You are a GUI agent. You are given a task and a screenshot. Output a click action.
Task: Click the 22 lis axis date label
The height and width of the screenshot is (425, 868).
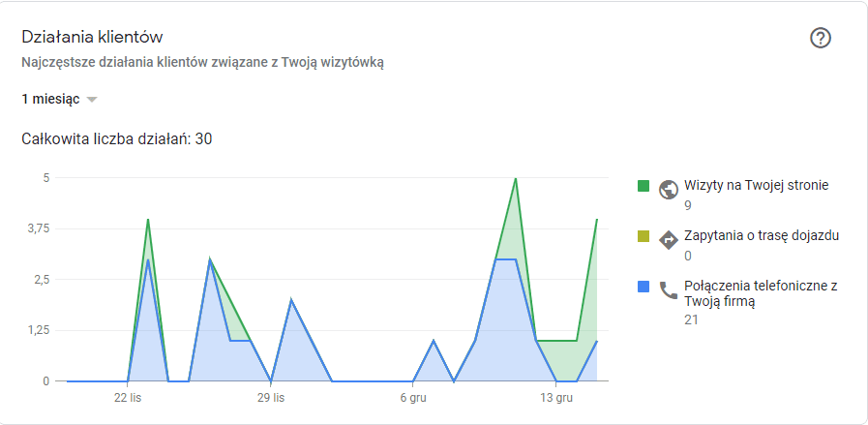click(128, 398)
